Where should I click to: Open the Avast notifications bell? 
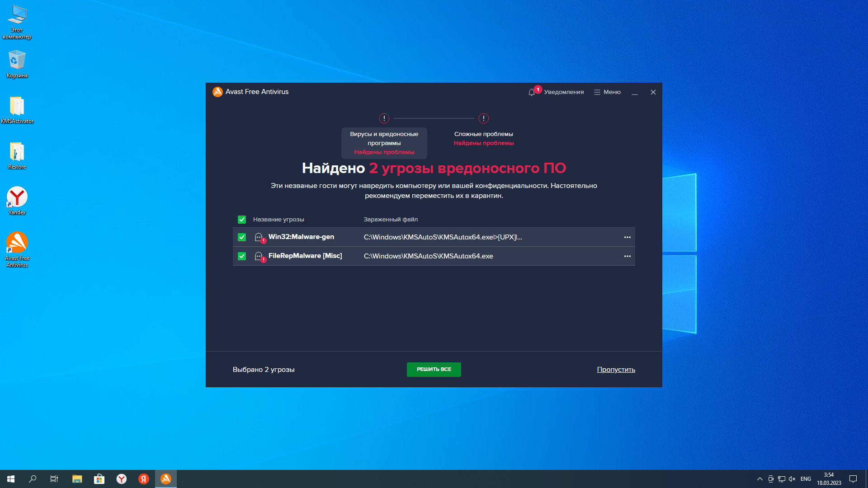(532, 92)
